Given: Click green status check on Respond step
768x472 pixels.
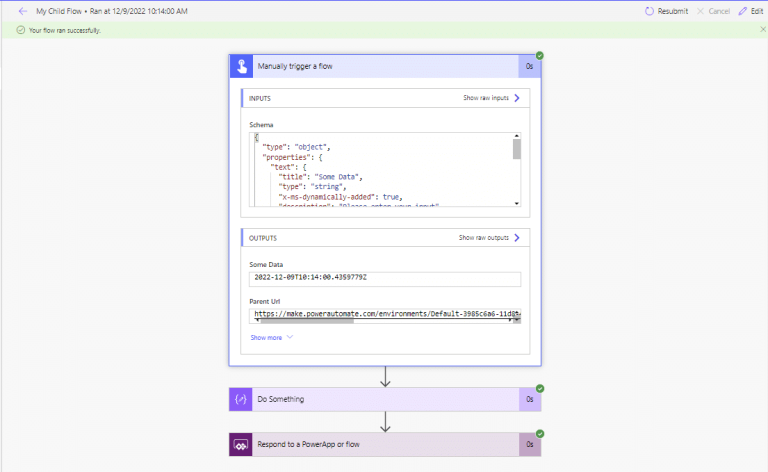Looking at the screenshot, I should click(x=540, y=434).
